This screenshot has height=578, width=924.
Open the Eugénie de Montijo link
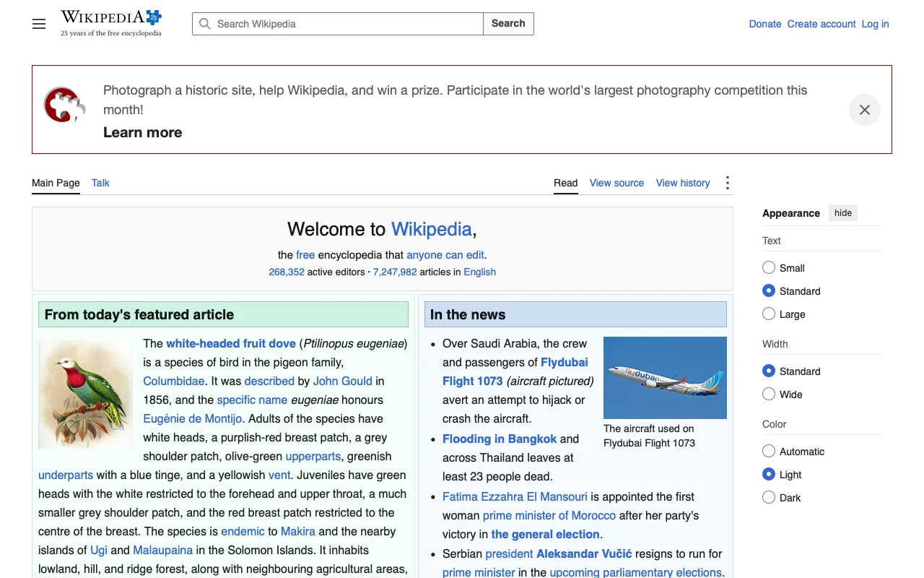[193, 418]
